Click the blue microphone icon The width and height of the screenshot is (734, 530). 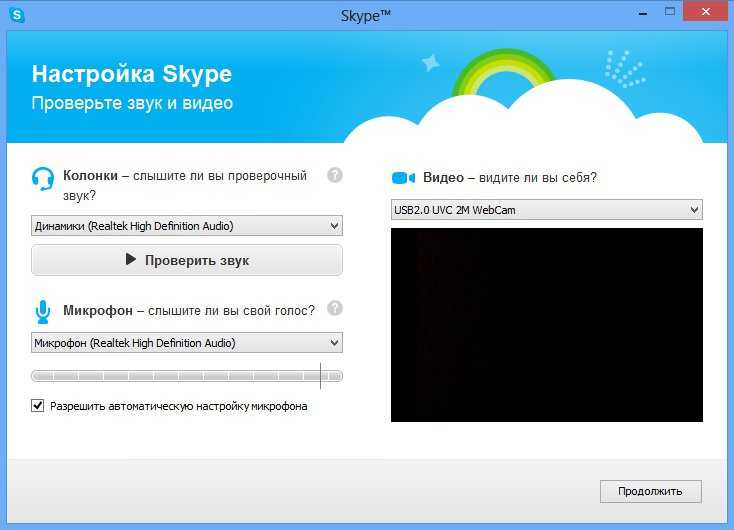coord(43,312)
